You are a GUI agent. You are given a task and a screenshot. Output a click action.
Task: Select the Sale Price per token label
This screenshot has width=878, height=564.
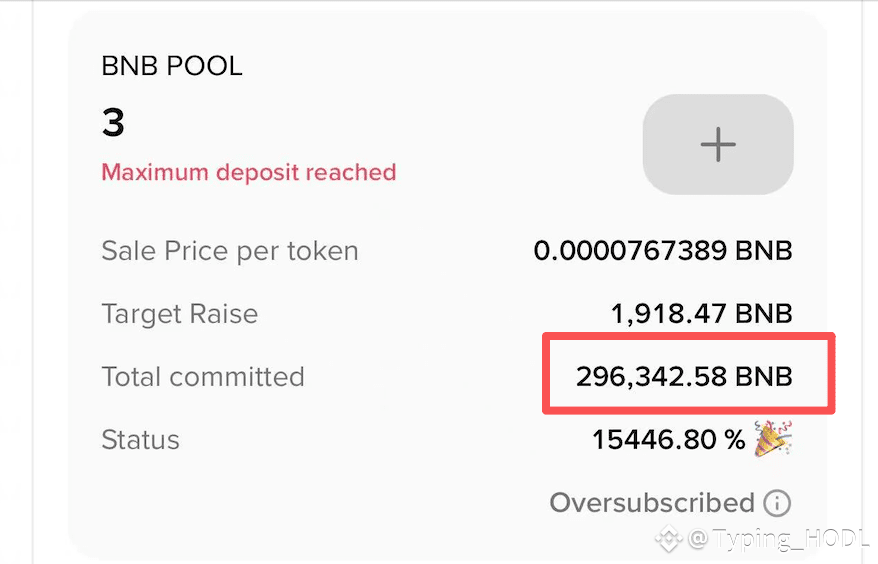(x=230, y=251)
